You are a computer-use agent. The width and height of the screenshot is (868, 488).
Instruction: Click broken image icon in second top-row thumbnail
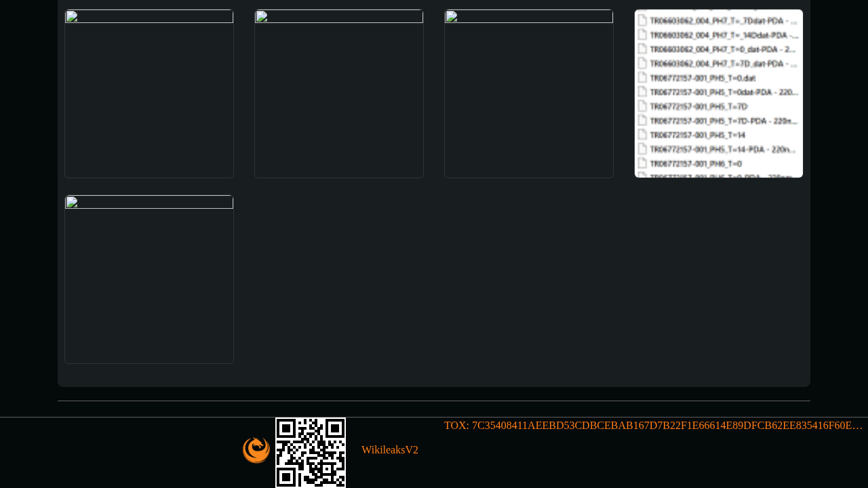click(x=262, y=17)
